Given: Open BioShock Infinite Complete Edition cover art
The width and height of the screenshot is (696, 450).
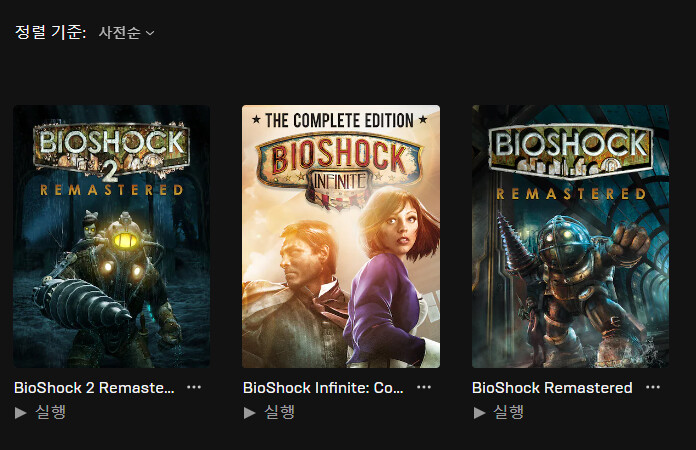Looking at the screenshot, I should click(341, 237).
